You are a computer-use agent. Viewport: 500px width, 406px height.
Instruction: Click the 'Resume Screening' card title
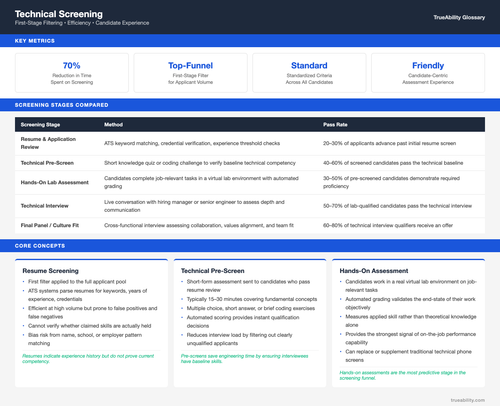pos(50,271)
